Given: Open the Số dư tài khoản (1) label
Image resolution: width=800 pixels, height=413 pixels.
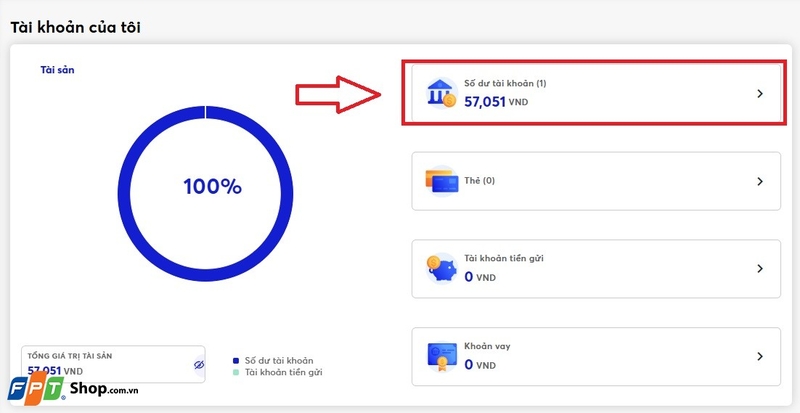Looking at the screenshot, I should coord(505,83).
